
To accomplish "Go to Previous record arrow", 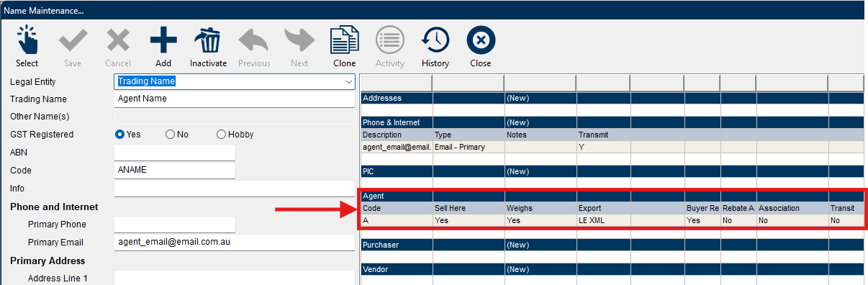I will coord(254,40).
